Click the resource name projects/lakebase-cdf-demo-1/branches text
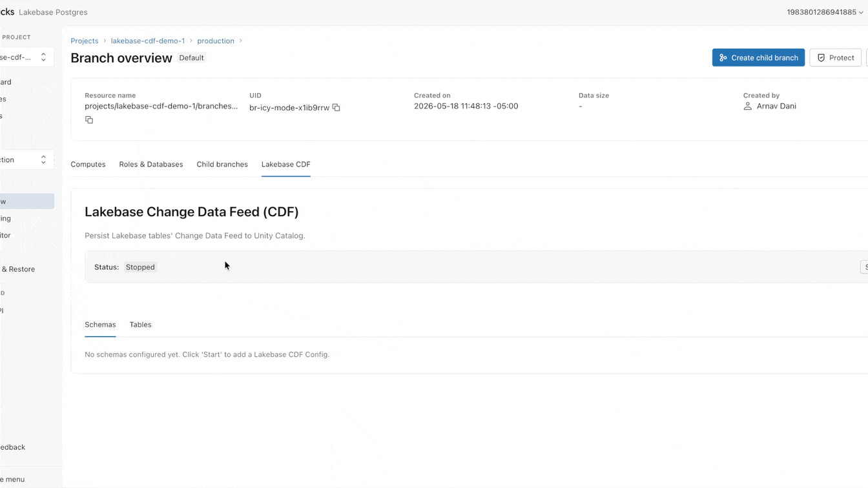The image size is (868, 488). [x=161, y=107]
